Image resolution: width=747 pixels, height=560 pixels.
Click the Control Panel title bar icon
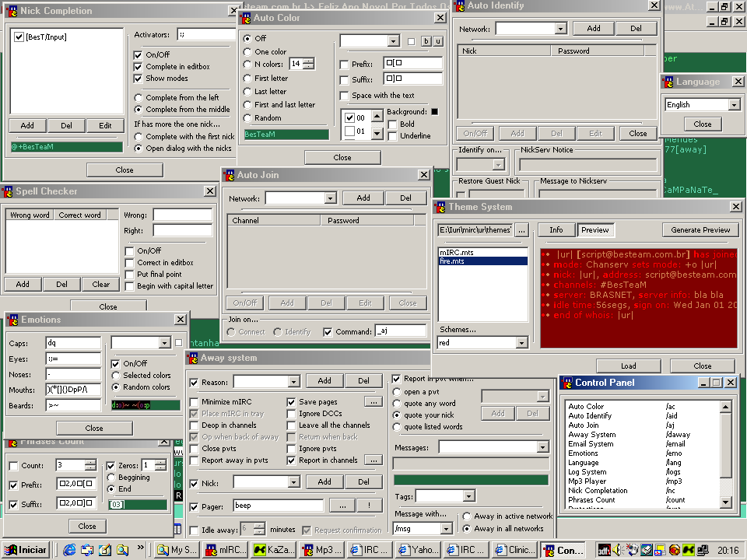click(567, 383)
